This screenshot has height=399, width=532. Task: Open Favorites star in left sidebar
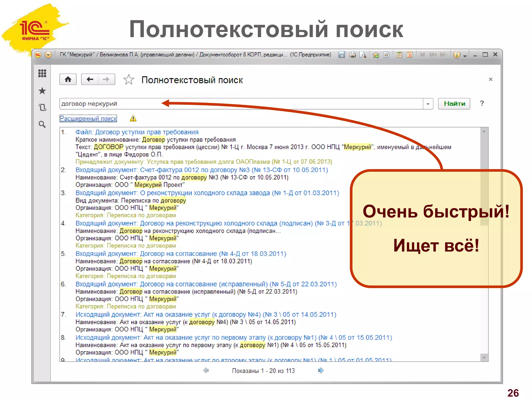(x=42, y=91)
